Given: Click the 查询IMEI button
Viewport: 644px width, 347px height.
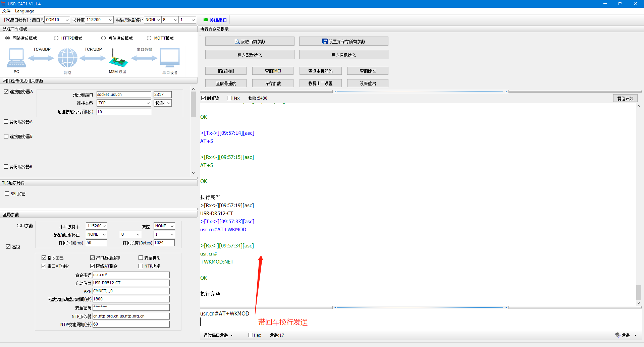Looking at the screenshot, I should (273, 71).
